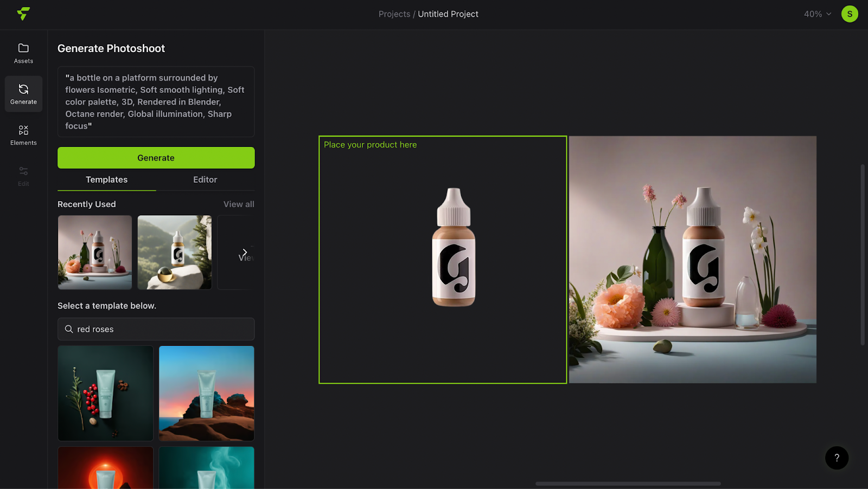The height and width of the screenshot is (489, 868).
Task: Select the bottle product on canvas
Action: click(454, 247)
